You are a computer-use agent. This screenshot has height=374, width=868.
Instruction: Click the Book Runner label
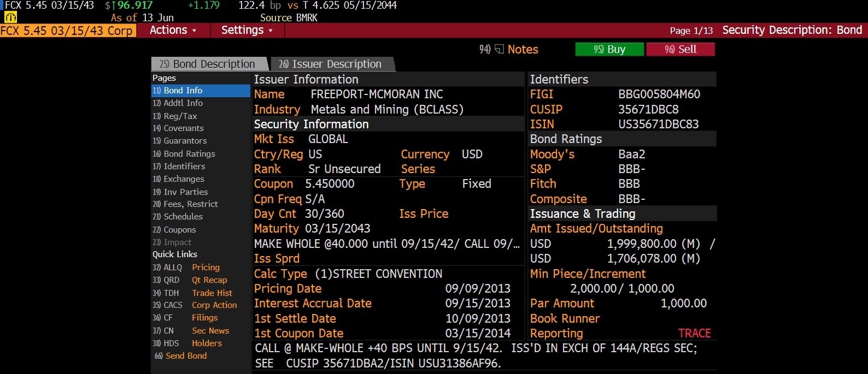pos(565,319)
